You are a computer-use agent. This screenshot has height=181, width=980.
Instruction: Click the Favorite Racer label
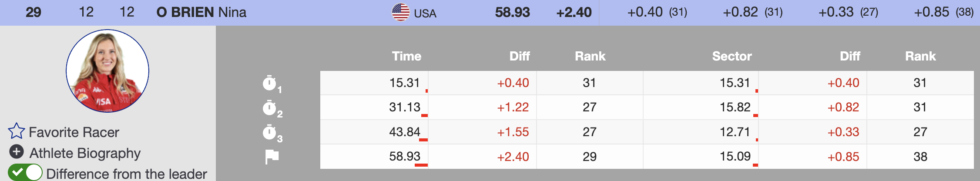click(74, 132)
